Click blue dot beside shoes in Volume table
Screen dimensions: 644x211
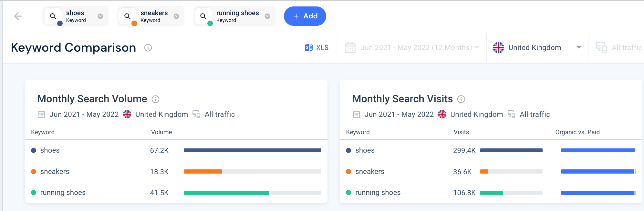(34, 150)
